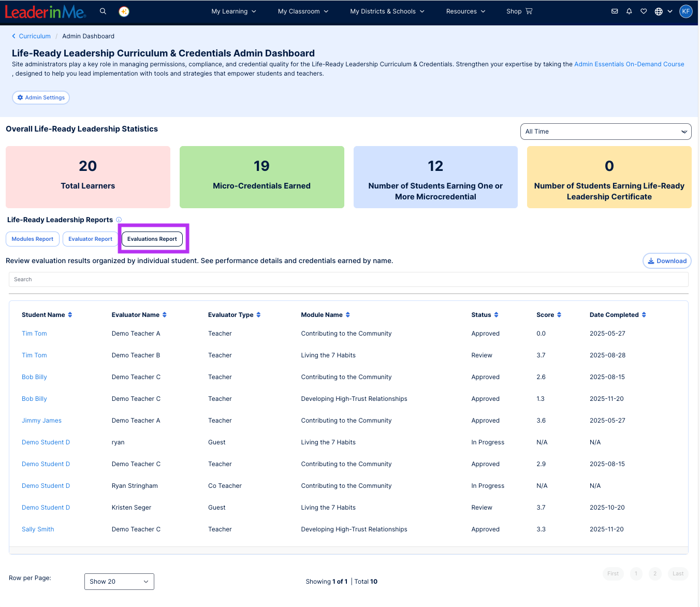Go to the First page
The image size is (700, 607).
[613, 573]
